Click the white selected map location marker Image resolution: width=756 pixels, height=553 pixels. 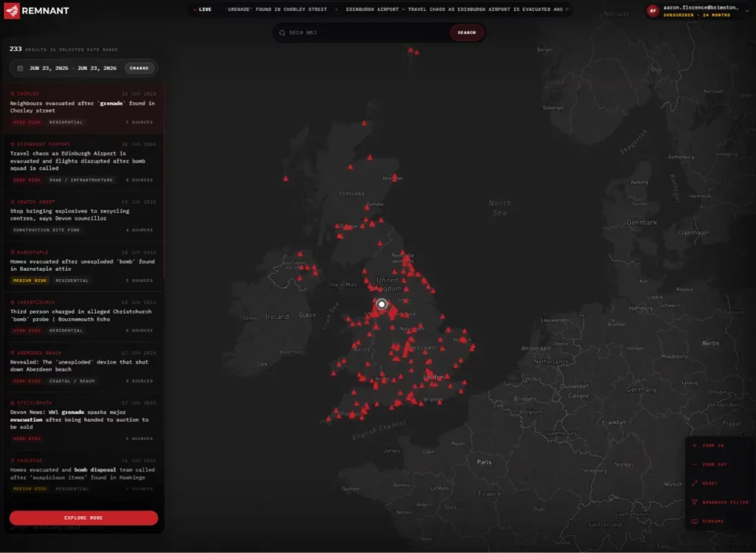pyautogui.click(x=382, y=304)
